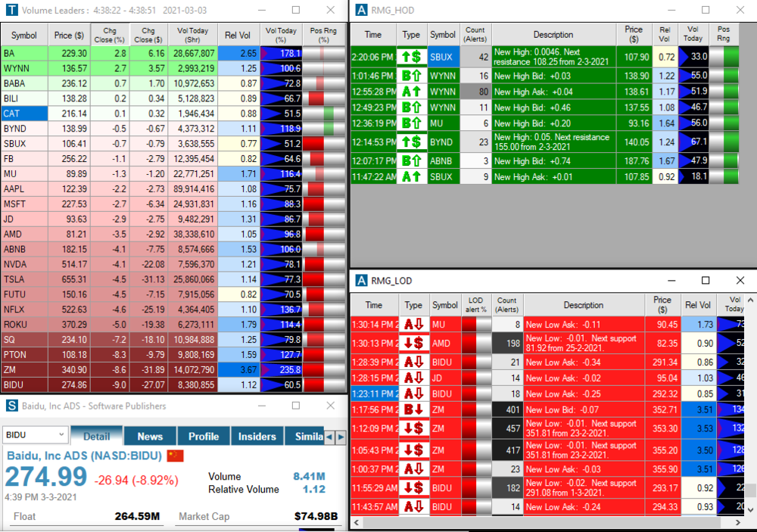Open the Insiders tab

tap(257, 436)
